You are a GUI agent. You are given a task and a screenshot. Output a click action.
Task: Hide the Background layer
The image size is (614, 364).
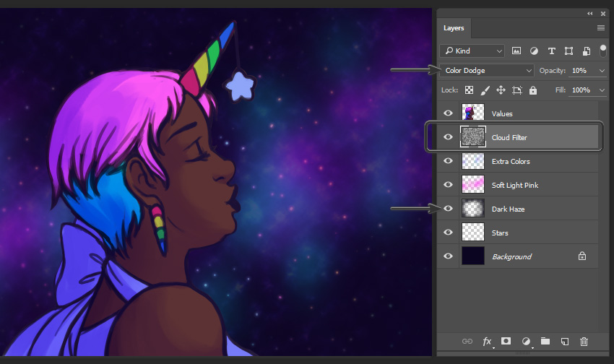point(448,256)
